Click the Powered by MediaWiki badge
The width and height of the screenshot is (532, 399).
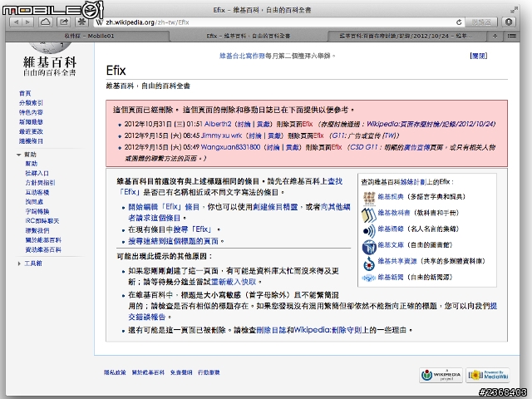488,375
